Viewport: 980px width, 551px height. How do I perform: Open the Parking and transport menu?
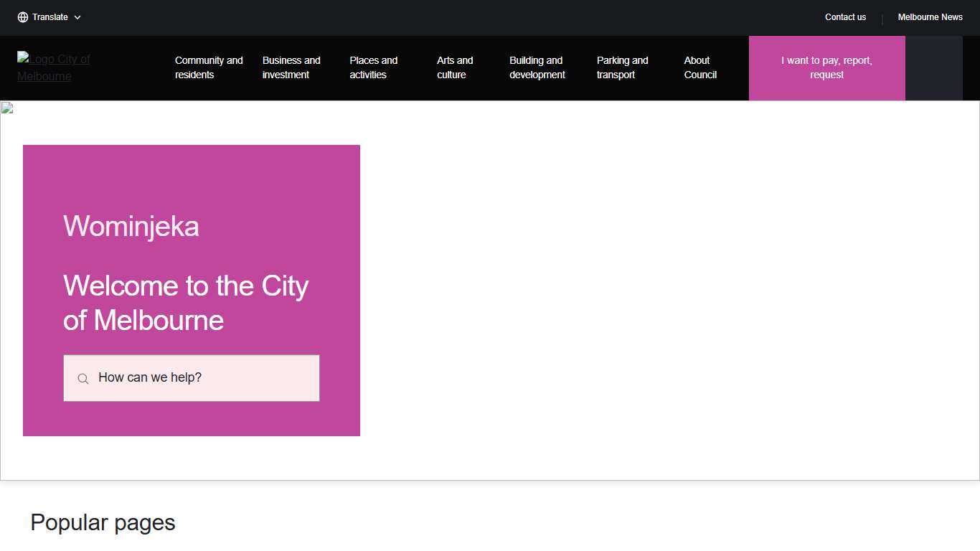[622, 67]
